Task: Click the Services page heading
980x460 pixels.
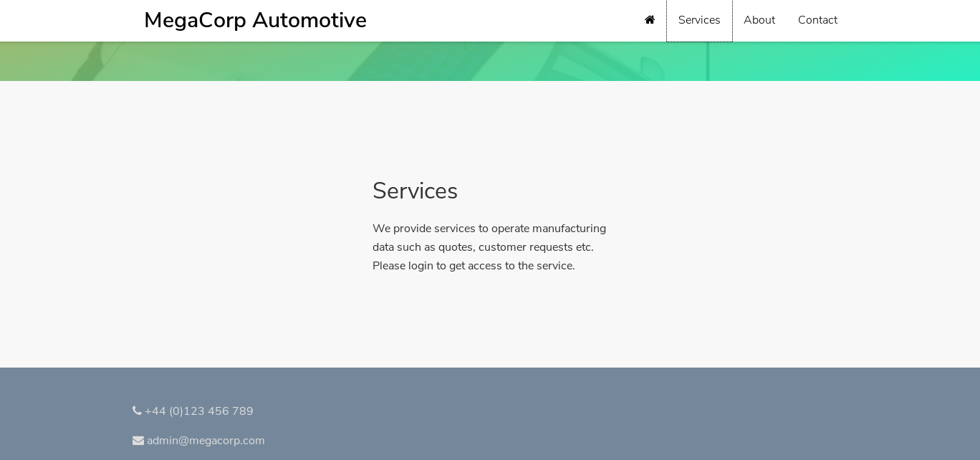Action: (x=415, y=191)
